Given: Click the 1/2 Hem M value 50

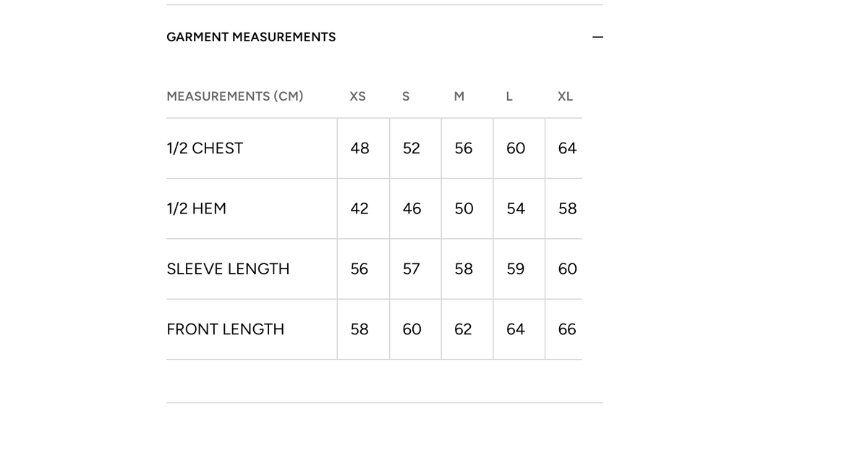Looking at the screenshot, I should tap(464, 208).
